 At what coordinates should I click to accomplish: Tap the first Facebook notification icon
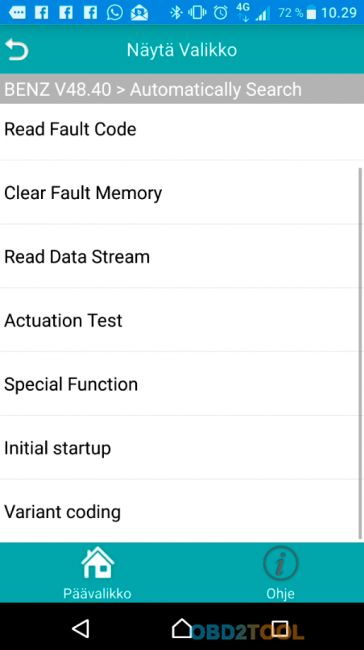tap(41, 13)
